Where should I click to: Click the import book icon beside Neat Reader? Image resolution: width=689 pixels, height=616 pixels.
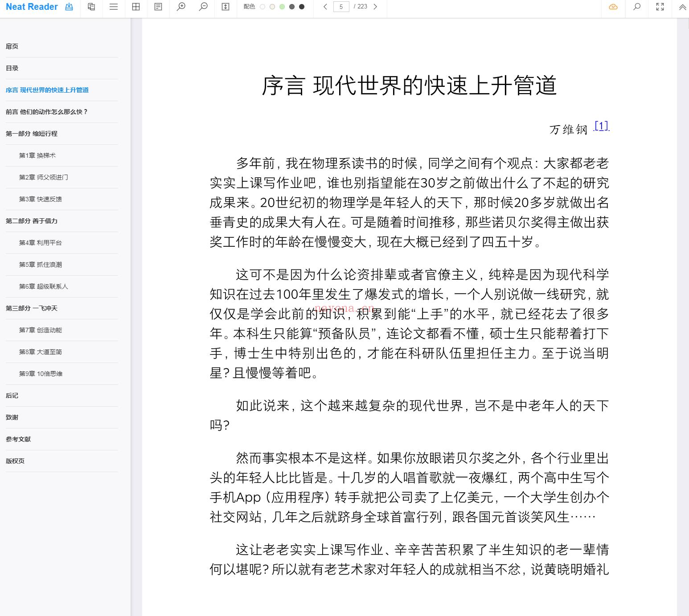coord(69,7)
